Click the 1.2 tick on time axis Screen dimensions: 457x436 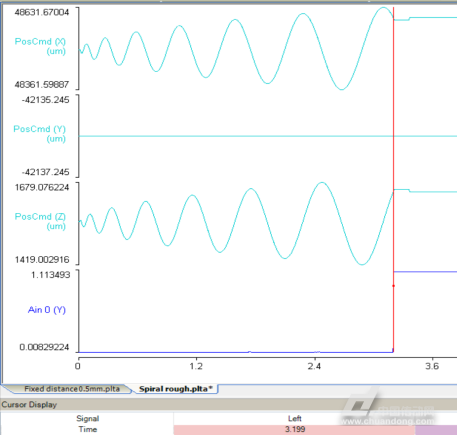[x=196, y=366]
